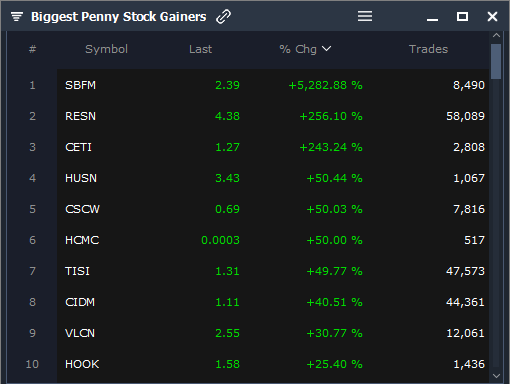Image resolution: width=510 pixels, height=384 pixels.
Task: Click the scroll up arrow
Action: click(x=496, y=35)
